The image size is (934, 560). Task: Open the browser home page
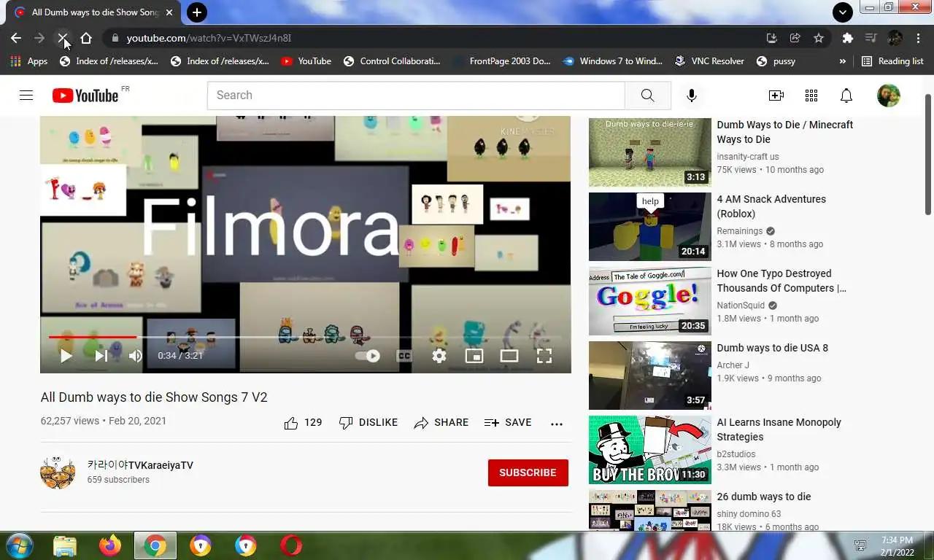point(86,38)
